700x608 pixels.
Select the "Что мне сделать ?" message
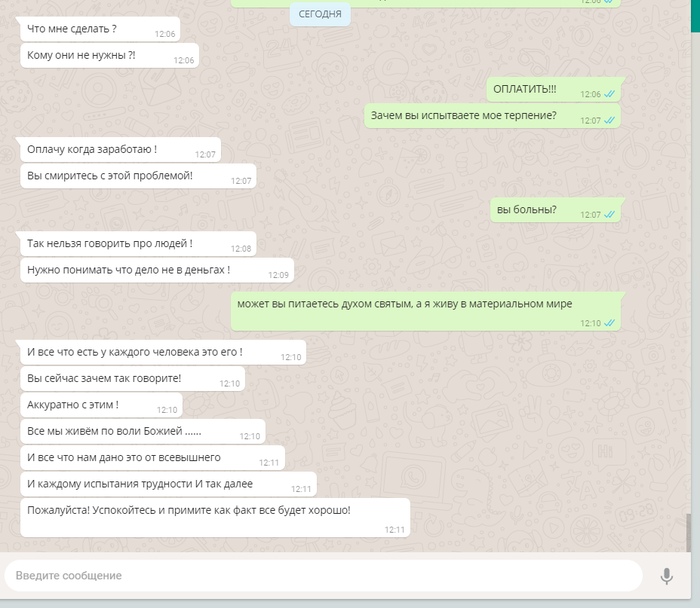point(100,29)
